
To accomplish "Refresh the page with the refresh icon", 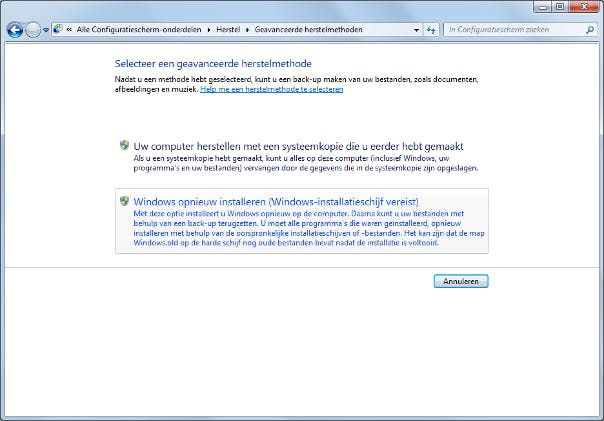I will coord(431,30).
